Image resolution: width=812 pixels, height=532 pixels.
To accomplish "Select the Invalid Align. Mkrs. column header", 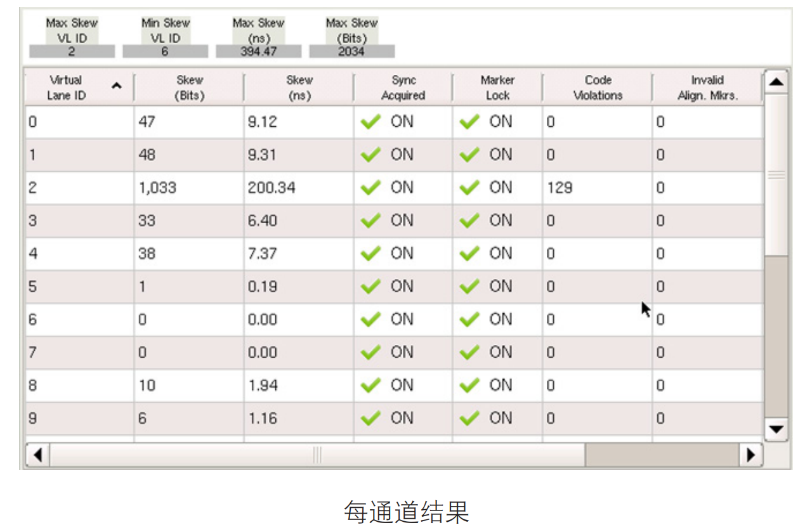I will 707,88.
